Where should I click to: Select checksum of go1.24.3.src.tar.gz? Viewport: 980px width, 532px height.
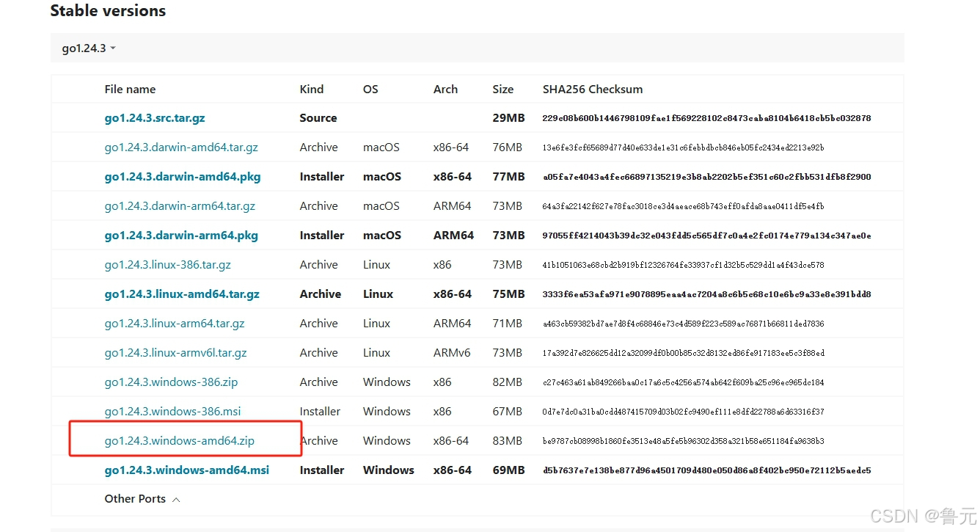pyautogui.click(x=706, y=118)
